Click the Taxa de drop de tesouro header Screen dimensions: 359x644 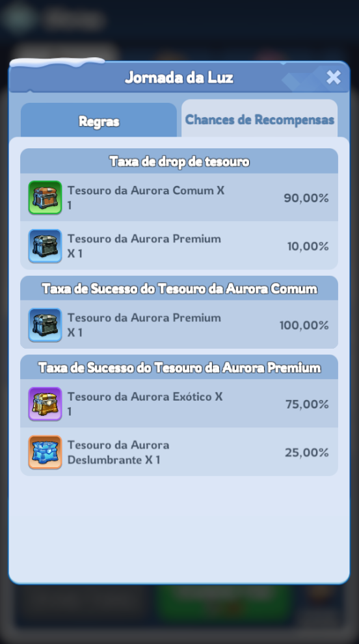coord(179,161)
